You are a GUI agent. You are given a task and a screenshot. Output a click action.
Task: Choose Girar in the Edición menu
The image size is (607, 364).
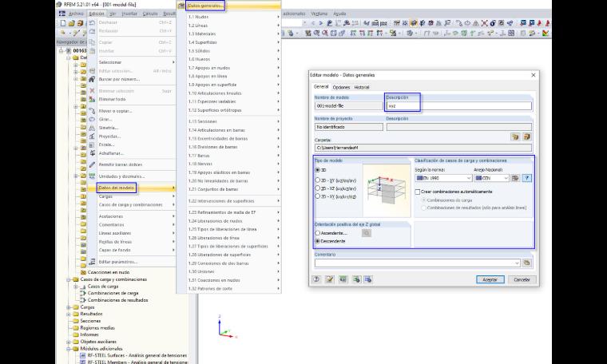point(105,119)
